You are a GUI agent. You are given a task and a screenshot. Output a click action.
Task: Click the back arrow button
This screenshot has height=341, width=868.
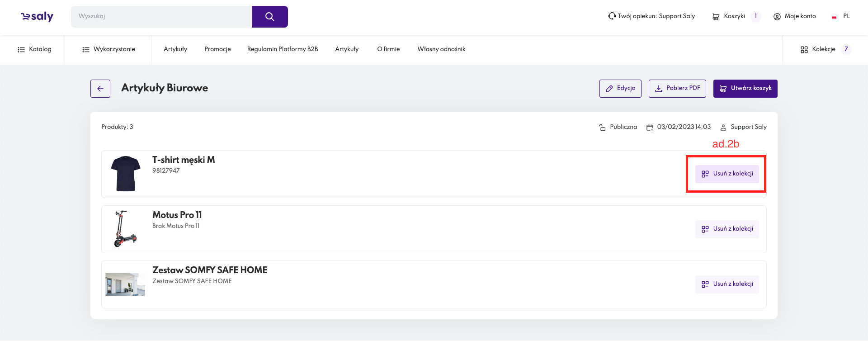click(100, 89)
